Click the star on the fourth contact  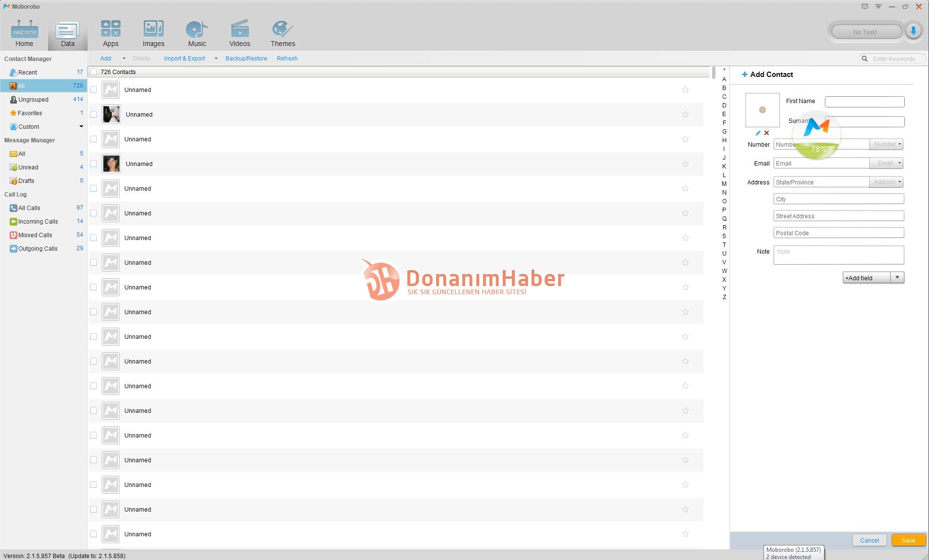tap(685, 164)
